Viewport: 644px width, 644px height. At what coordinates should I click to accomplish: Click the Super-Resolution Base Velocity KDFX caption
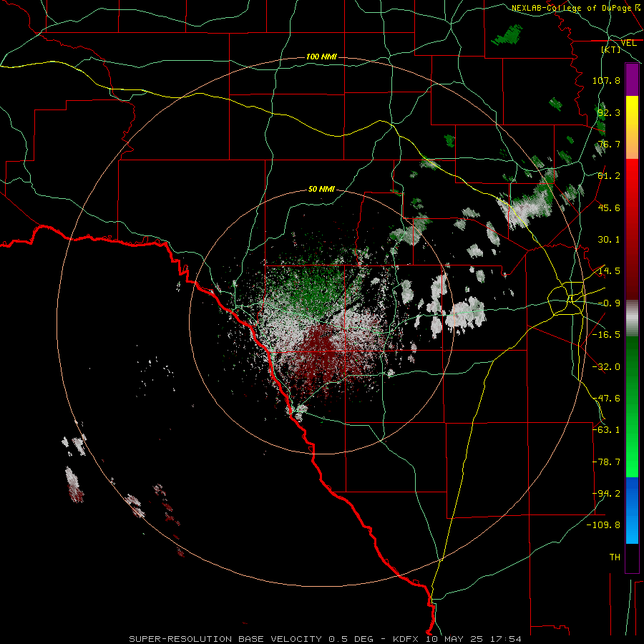pos(326,639)
